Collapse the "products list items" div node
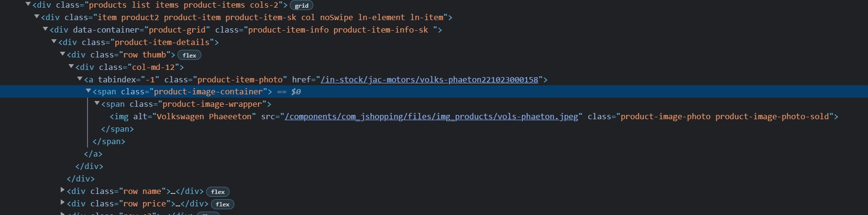 28,5
